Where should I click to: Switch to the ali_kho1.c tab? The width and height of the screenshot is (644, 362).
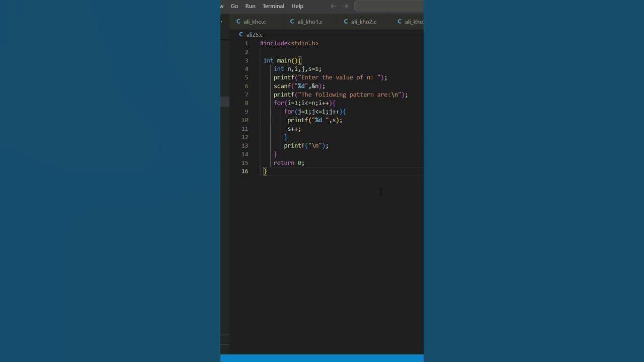pos(310,22)
